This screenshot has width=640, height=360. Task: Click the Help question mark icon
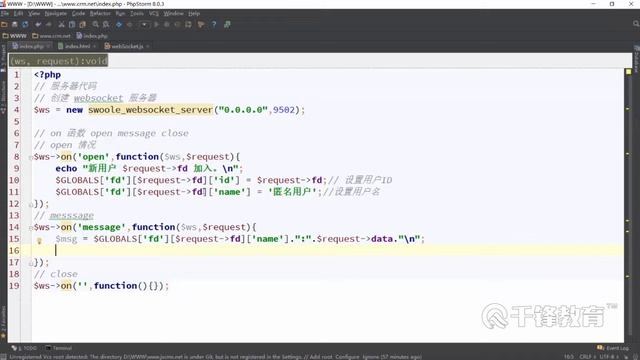pos(214,24)
